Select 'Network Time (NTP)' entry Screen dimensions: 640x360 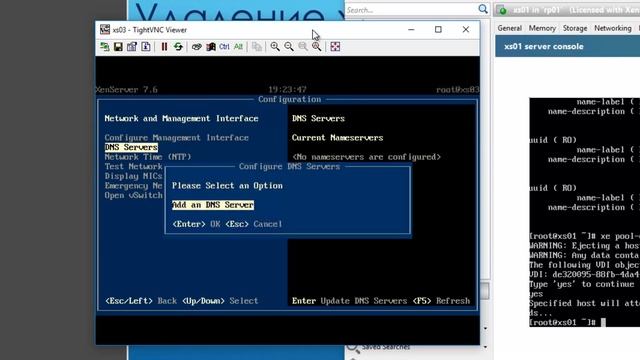(x=148, y=157)
